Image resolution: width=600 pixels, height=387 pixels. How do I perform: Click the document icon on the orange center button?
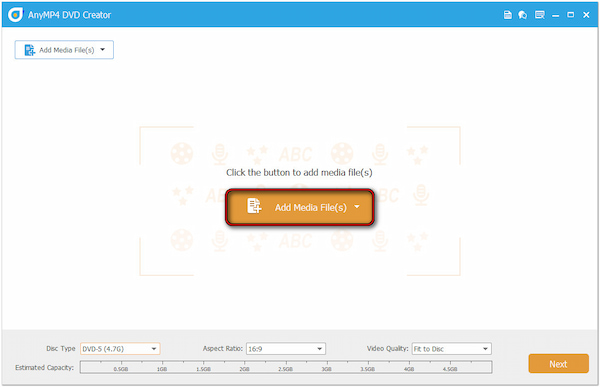pos(254,206)
